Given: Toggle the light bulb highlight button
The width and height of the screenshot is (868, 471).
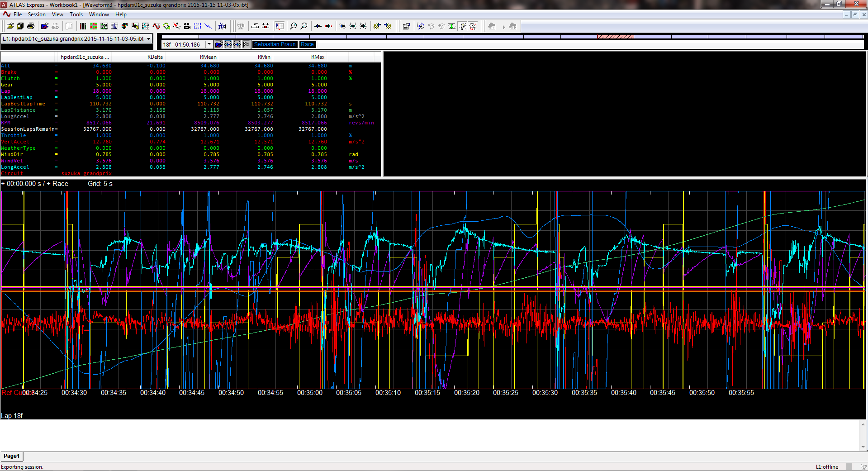Looking at the screenshot, I should click(x=462, y=26).
